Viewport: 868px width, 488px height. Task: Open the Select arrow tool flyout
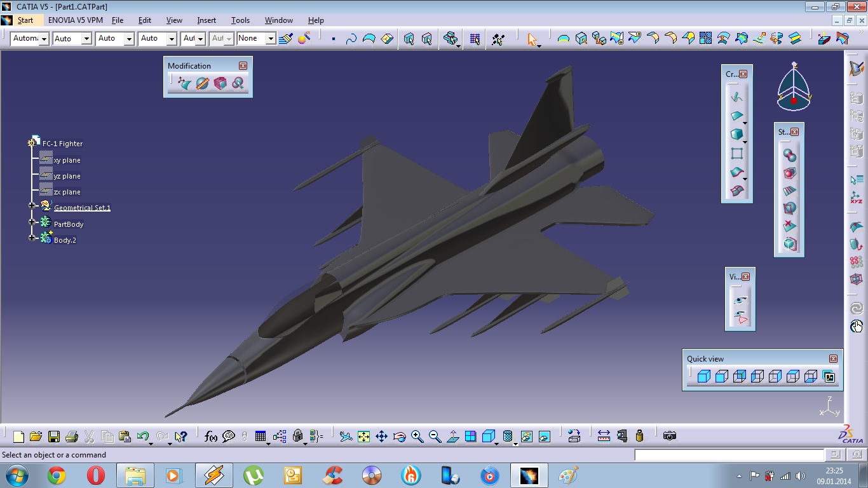coord(539,46)
